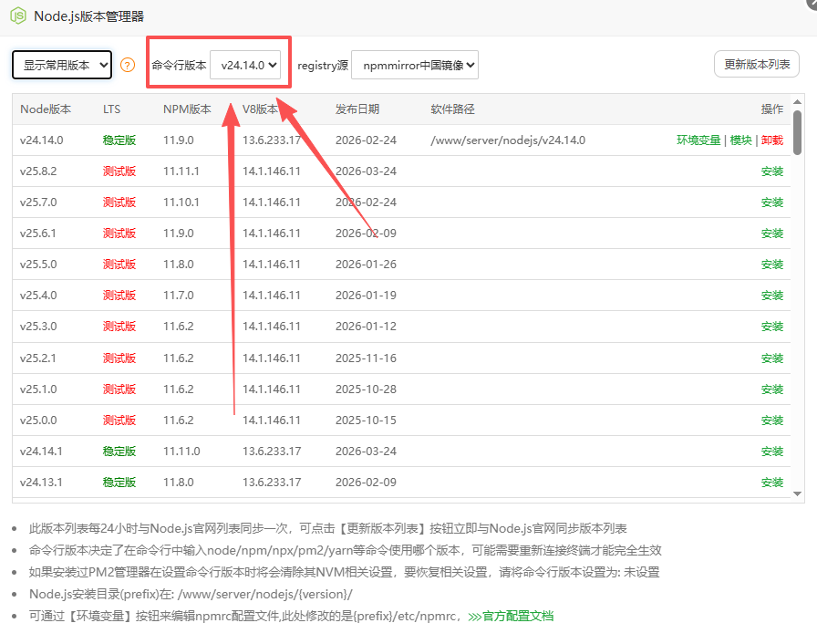Click the 稳定版 label for v24.14.0
817x644 pixels.
point(119,140)
